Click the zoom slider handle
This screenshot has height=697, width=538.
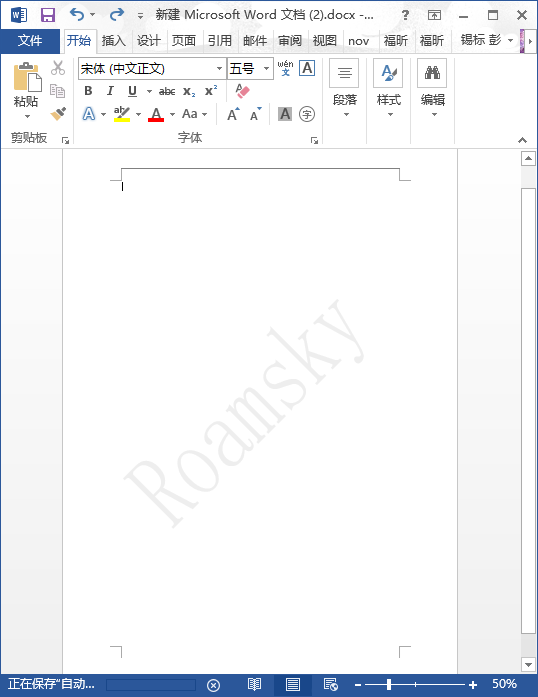point(389,685)
